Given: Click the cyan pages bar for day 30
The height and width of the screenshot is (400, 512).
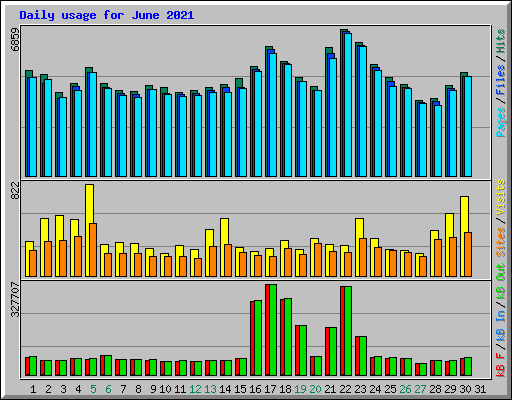Looking at the screenshot, I should [468, 127].
